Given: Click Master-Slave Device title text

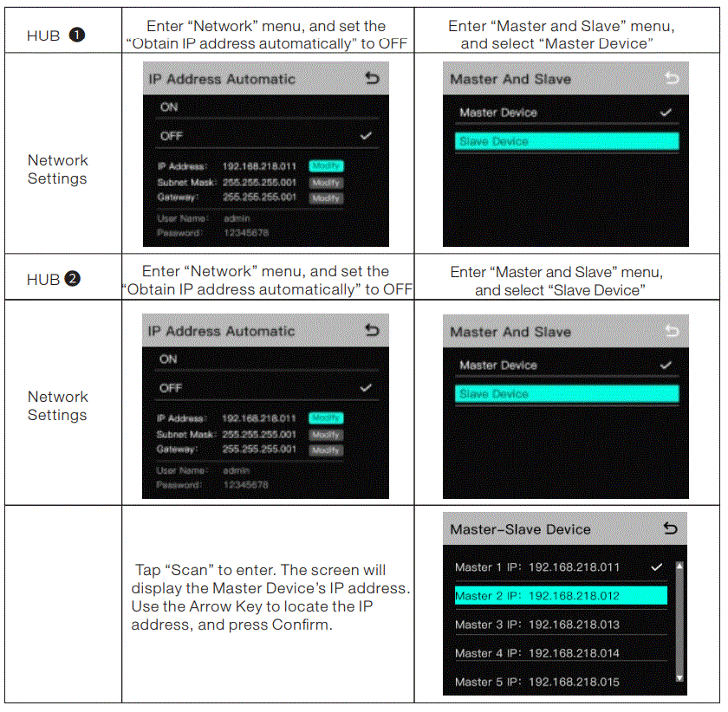Looking at the screenshot, I should 521,529.
